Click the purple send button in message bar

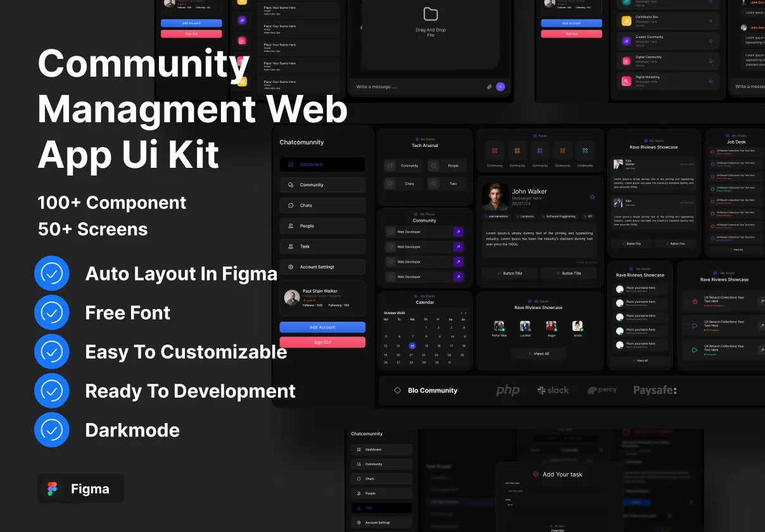pos(500,87)
